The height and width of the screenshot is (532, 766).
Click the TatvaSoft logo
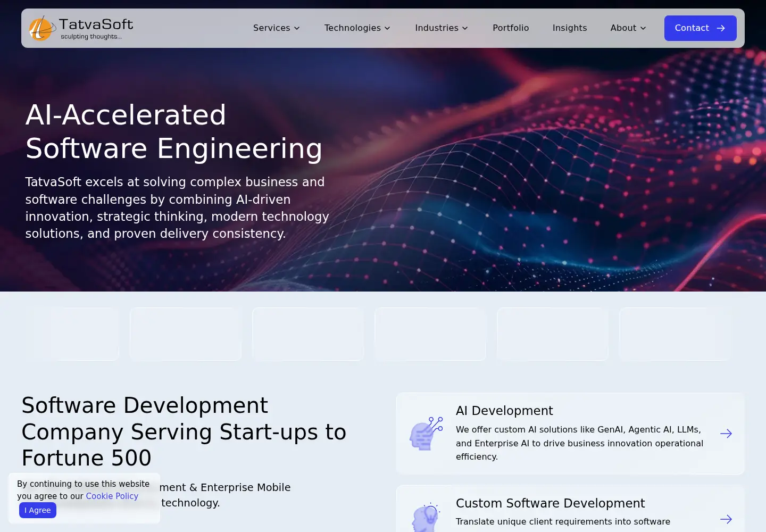point(81,28)
